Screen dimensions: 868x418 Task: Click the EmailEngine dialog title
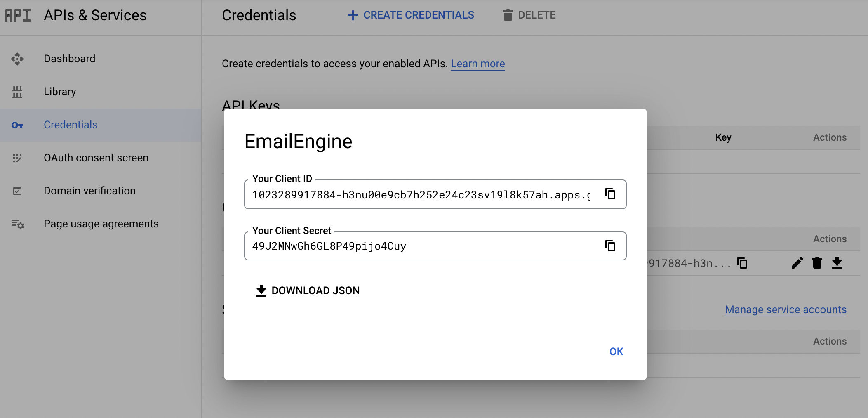tap(298, 142)
